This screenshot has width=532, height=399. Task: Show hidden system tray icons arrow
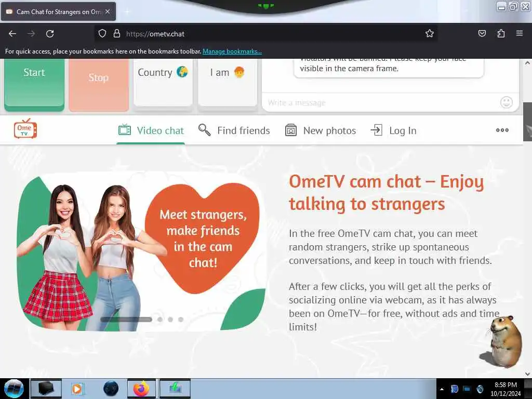point(442,389)
